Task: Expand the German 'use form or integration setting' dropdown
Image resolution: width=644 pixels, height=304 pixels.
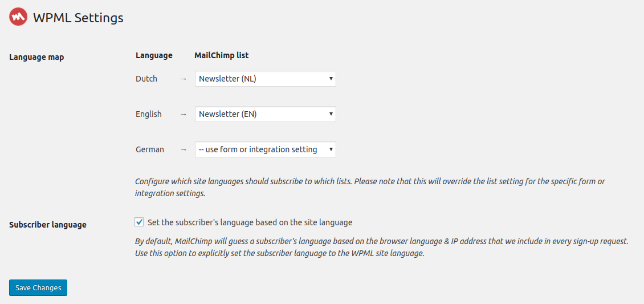Action: point(266,149)
